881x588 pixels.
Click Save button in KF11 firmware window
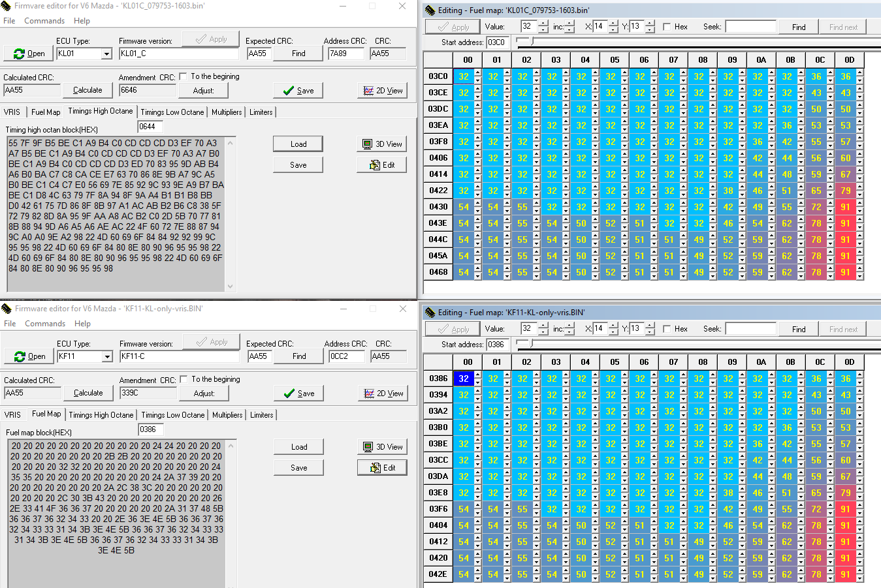coord(298,394)
